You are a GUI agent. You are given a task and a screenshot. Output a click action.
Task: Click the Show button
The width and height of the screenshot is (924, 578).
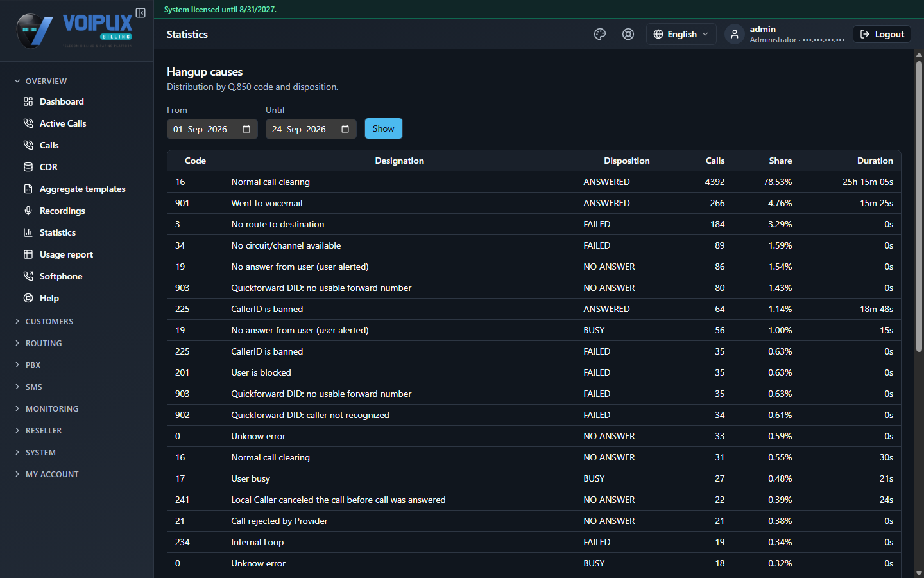(384, 128)
